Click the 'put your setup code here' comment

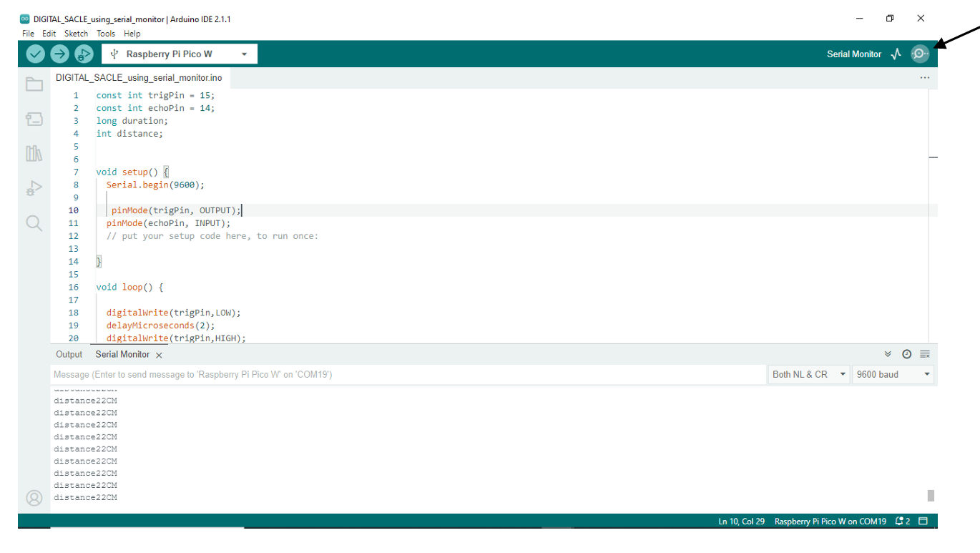point(212,236)
